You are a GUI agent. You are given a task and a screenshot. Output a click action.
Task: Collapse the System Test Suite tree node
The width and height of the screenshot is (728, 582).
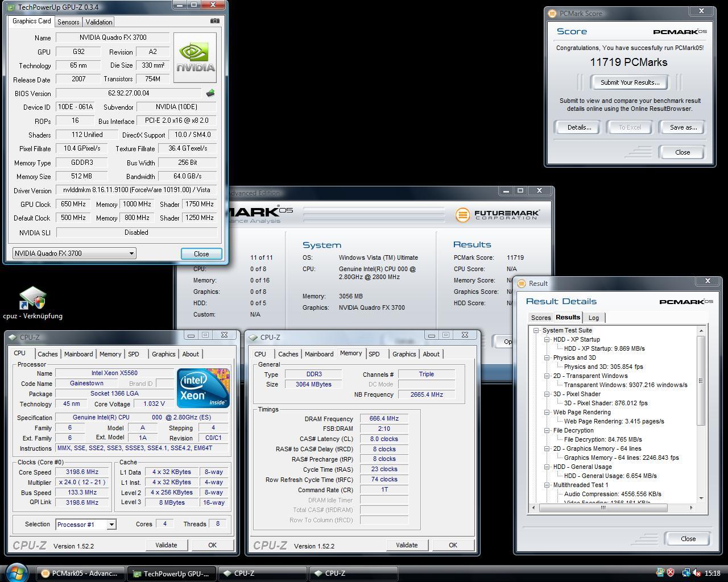click(x=536, y=330)
